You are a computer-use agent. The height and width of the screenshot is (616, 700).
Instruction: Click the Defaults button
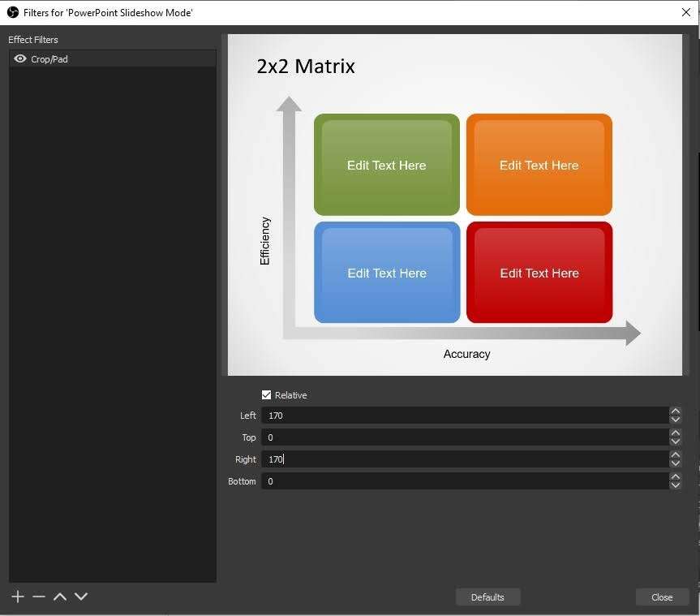[487, 597]
